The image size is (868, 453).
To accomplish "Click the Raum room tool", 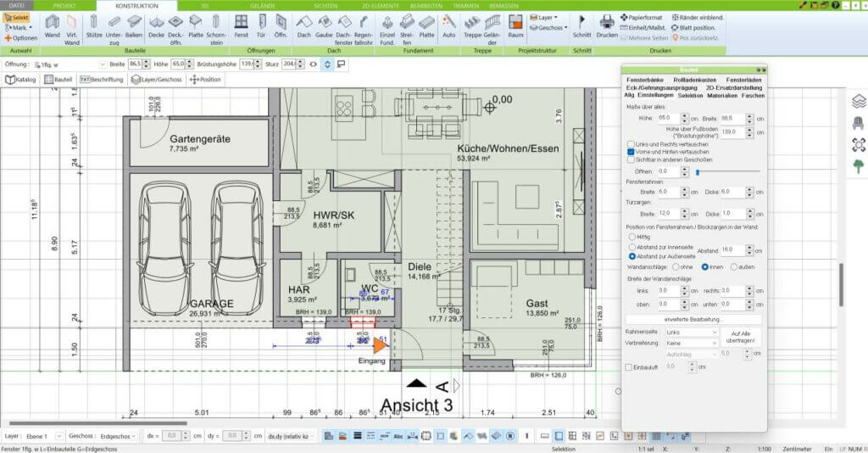I will tap(515, 25).
